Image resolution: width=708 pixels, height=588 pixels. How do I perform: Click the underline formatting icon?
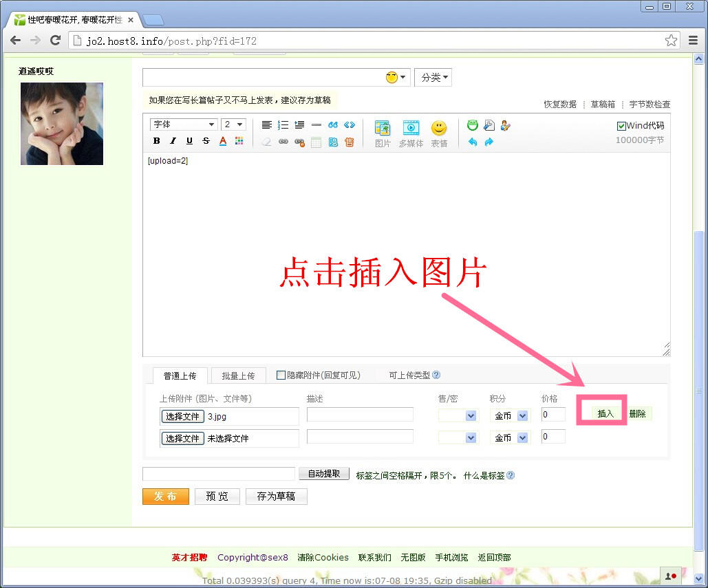[189, 141]
